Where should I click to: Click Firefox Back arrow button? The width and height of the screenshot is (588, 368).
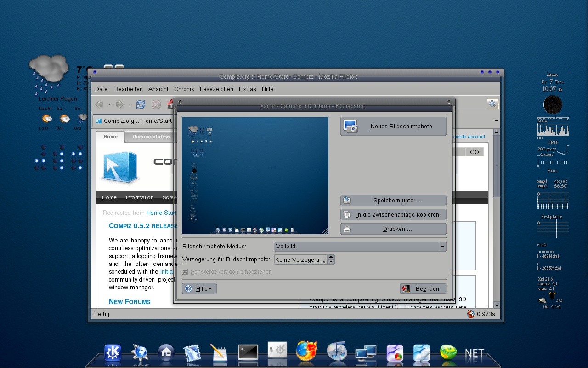(x=99, y=104)
